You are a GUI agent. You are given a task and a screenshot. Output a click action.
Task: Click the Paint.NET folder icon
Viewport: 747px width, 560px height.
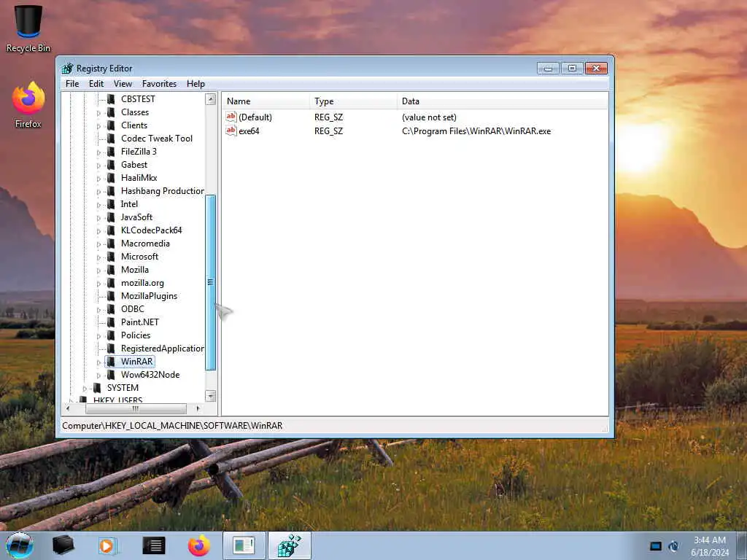111,322
